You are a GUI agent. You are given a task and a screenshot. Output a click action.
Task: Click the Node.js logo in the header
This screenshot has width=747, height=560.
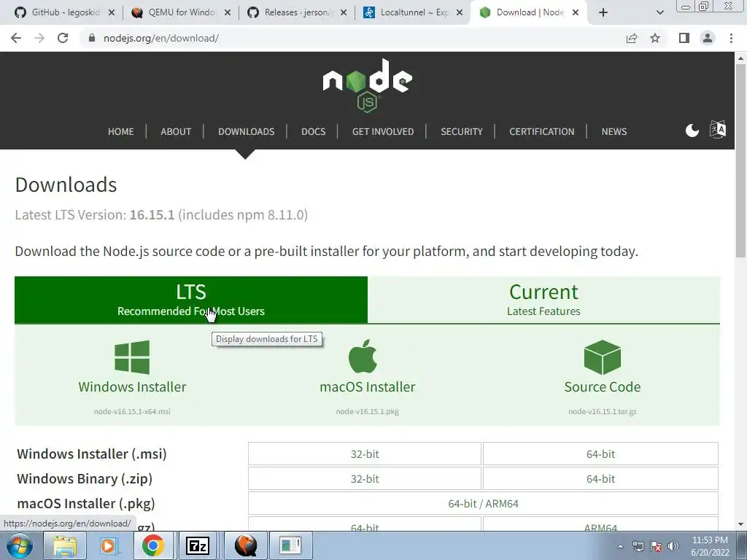coord(368,86)
